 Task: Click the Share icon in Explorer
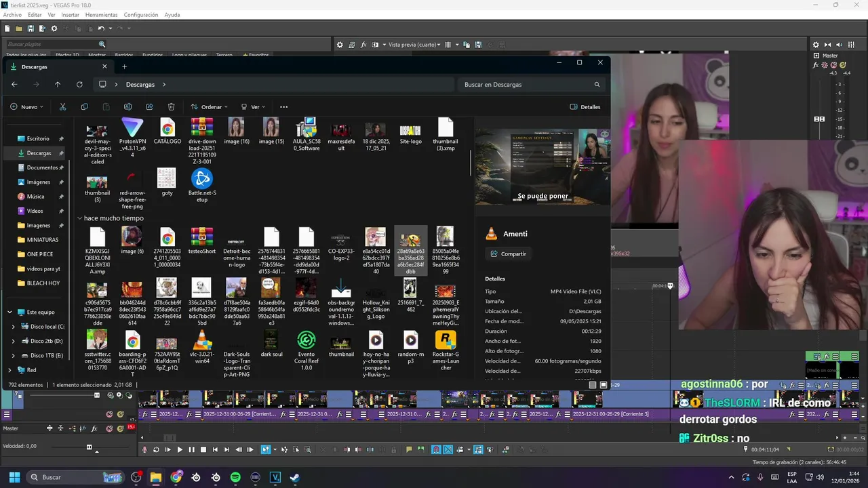tap(149, 107)
